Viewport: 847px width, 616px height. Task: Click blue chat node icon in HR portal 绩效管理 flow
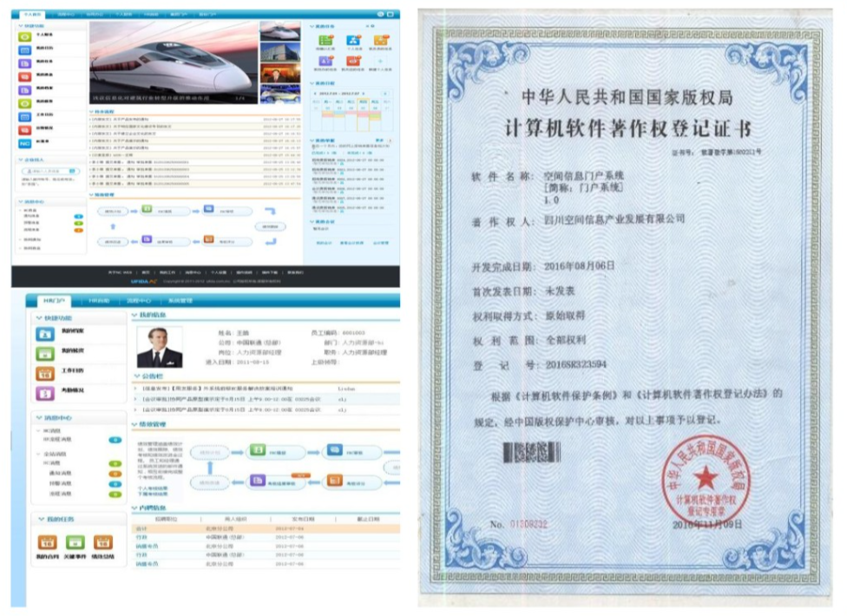335,449
